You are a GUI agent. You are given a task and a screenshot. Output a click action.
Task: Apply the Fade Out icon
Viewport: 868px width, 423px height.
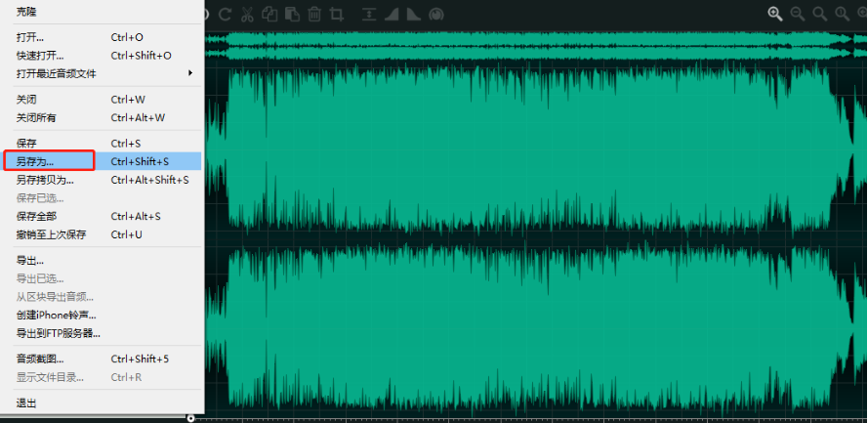tap(414, 14)
